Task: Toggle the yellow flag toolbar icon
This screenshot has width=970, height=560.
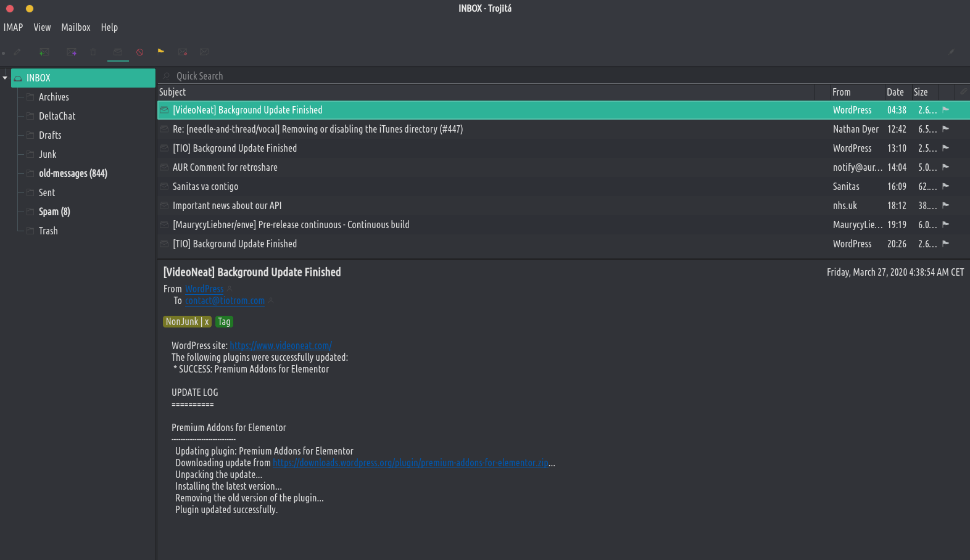Action: click(x=161, y=51)
